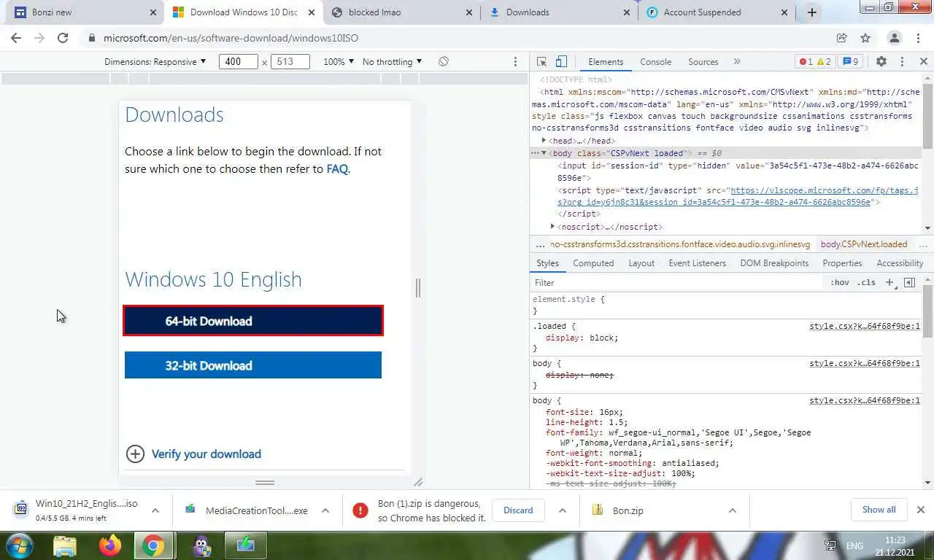Click the address bar URL
Viewport: 934px width, 560px height.
[x=231, y=38]
